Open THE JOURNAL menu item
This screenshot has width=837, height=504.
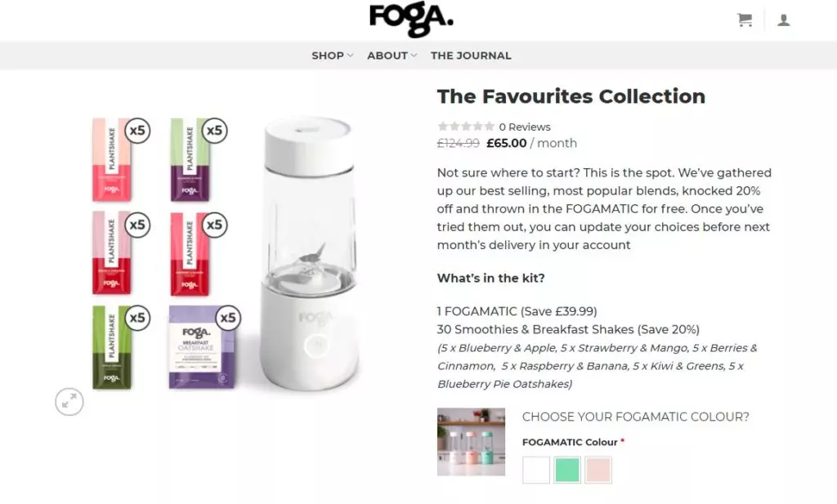[x=471, y=56]
